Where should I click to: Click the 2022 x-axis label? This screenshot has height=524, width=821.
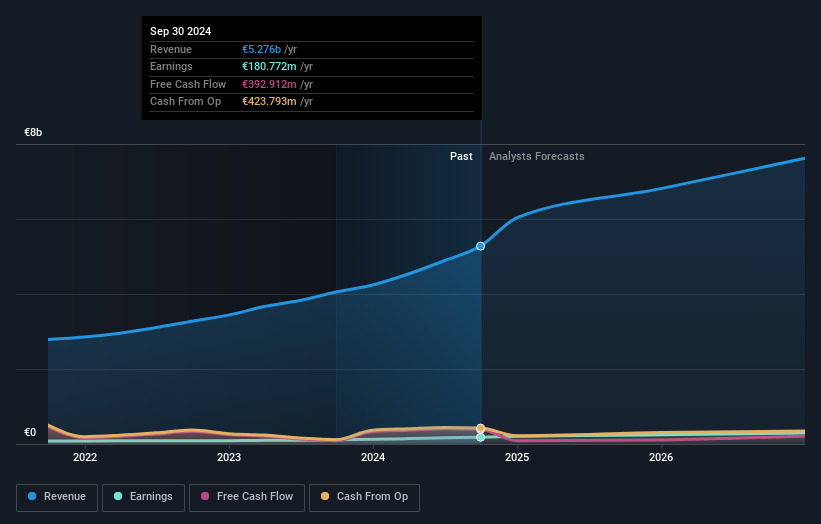(x=85, y=457)
